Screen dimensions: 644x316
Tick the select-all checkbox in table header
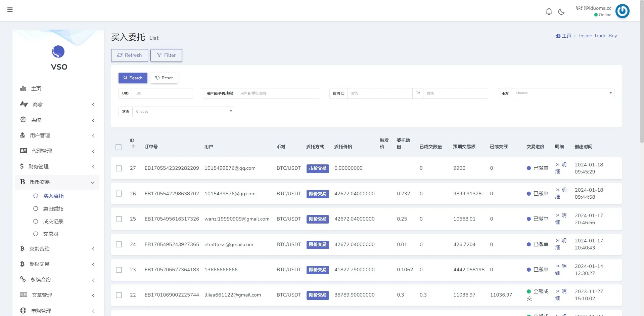click(119, 147)
